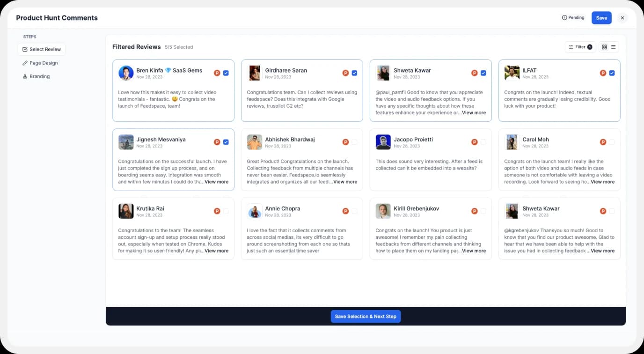Screen dimensions: 644x354
Task: Select Jacopo Proietti's review checkbox
Action: click(x=483, y=142)
